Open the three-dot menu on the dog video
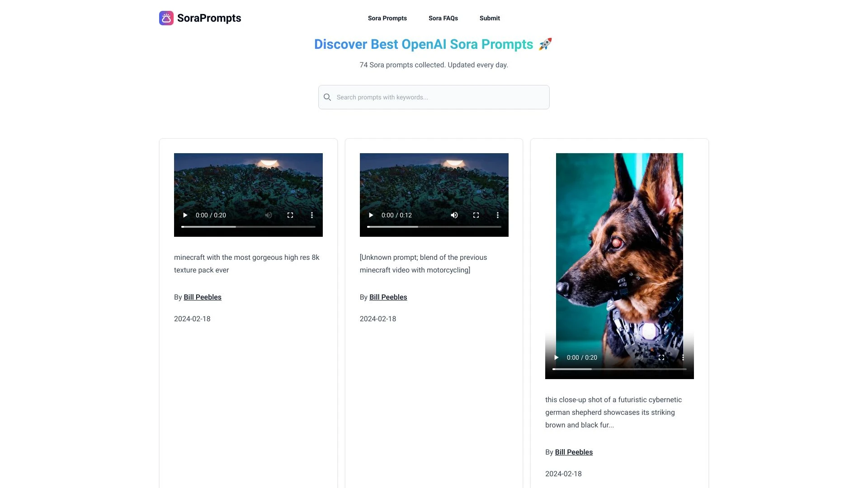This screenshot has width=868, height=488. (683, 357)
